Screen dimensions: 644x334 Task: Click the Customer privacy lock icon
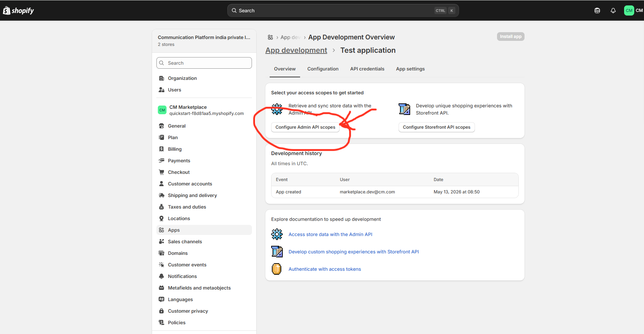(161, 311)
